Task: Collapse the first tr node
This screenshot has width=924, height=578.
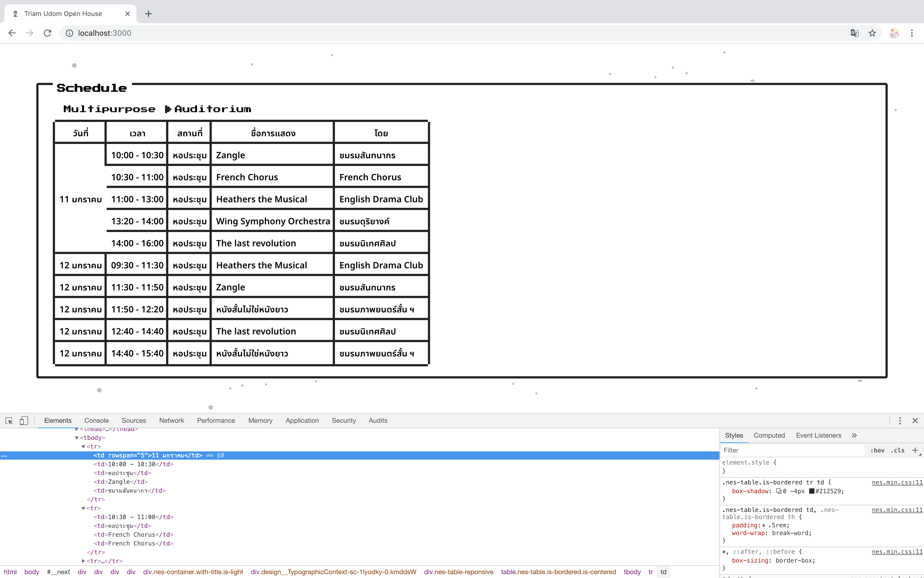Action: (83, 447)
